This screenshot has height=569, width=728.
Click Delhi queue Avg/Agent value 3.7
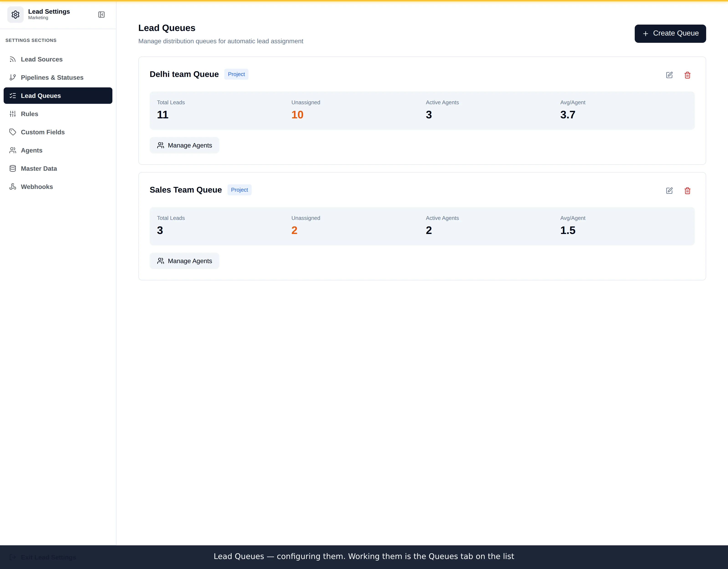[x=568, y=115]
